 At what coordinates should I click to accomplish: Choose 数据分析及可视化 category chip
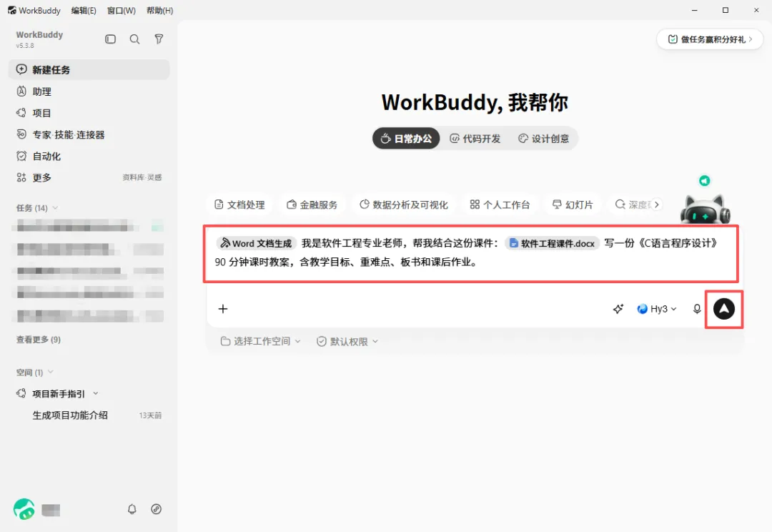pyautogui.click(x=404, y=205)
